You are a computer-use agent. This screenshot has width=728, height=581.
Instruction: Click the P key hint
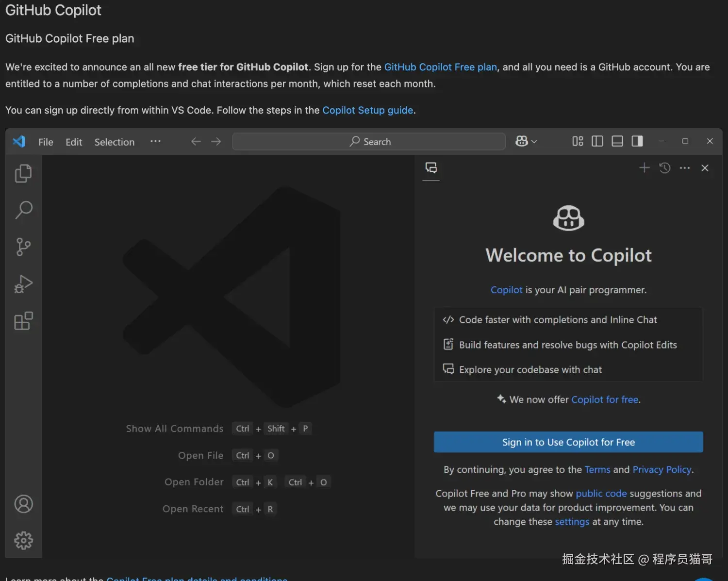click(305, 429)
